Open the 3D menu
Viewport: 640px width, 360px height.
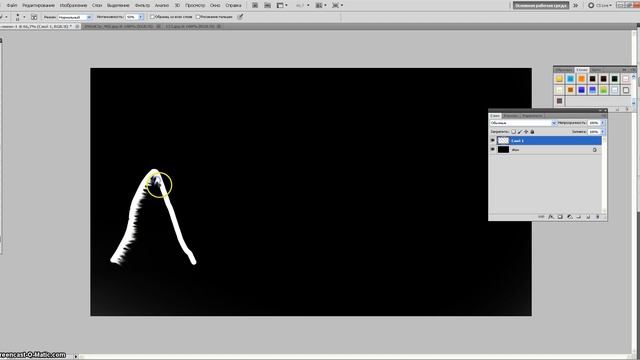tap(177, 6)
